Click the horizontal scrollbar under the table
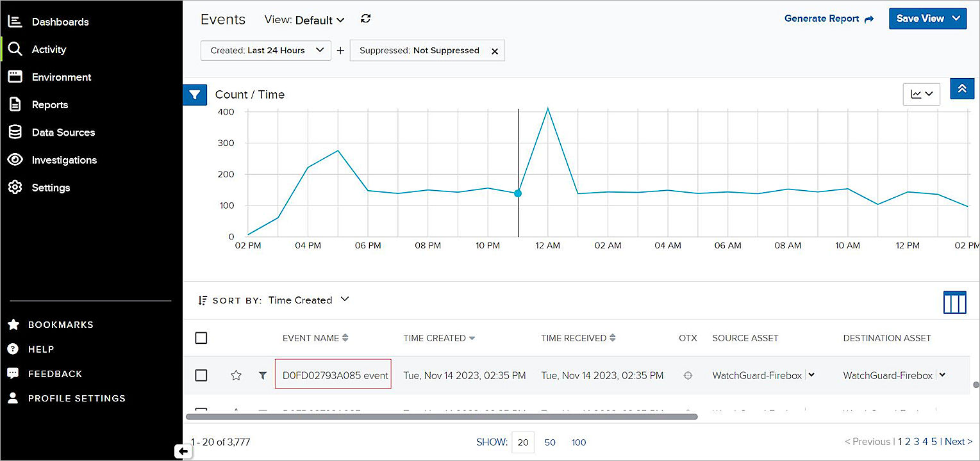The width and height of the screenshot is (980, 461). click(441, 416)
